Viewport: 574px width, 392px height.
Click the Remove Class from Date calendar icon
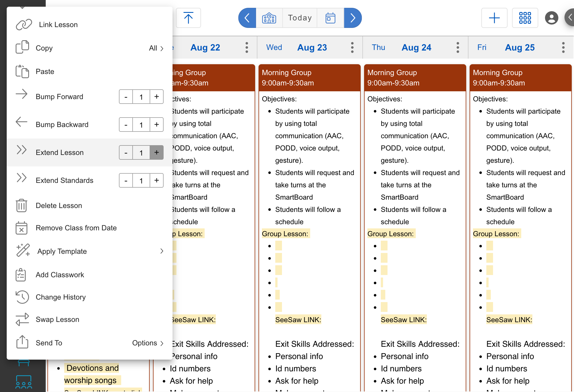tap(21, 228)
